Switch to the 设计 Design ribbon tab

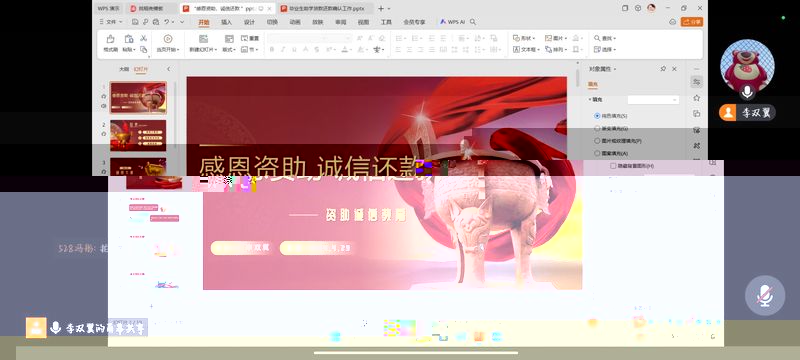(x=249, y=22)
